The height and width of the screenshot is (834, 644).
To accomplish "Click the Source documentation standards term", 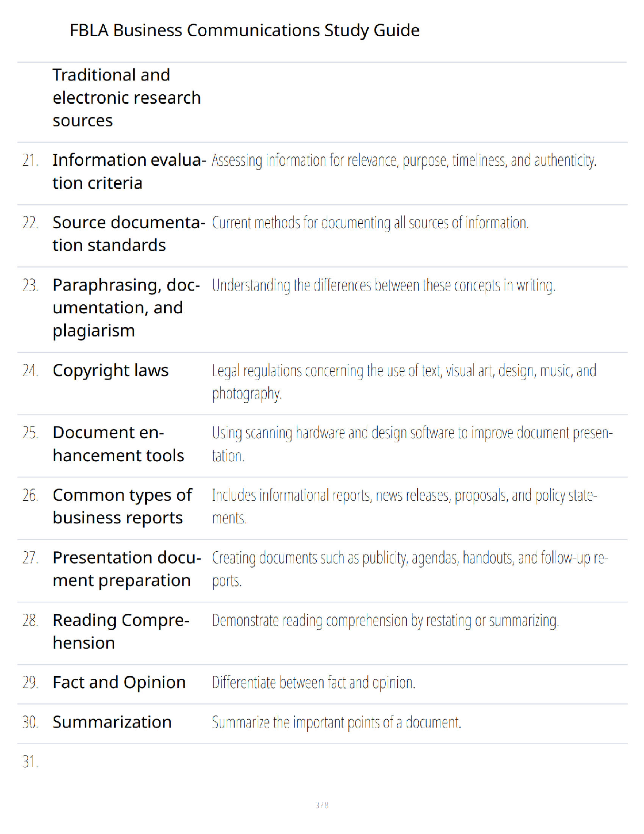I will (129, 234).
